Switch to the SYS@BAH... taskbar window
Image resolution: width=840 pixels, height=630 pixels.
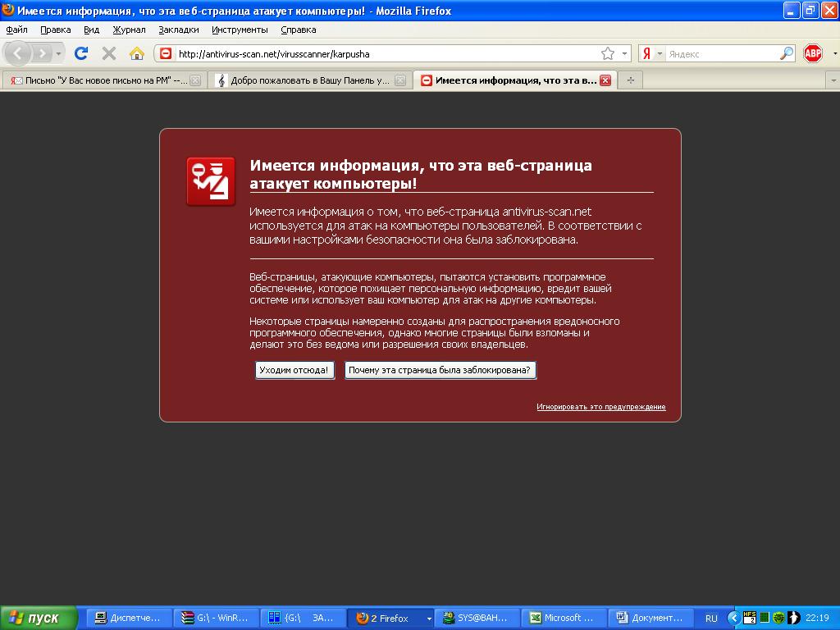pyautogui.click(x=477, y=618)
